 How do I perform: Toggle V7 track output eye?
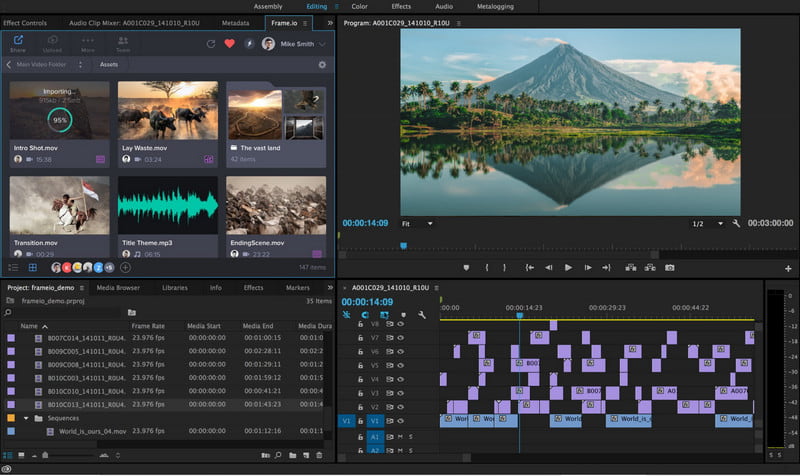point(401,337)
